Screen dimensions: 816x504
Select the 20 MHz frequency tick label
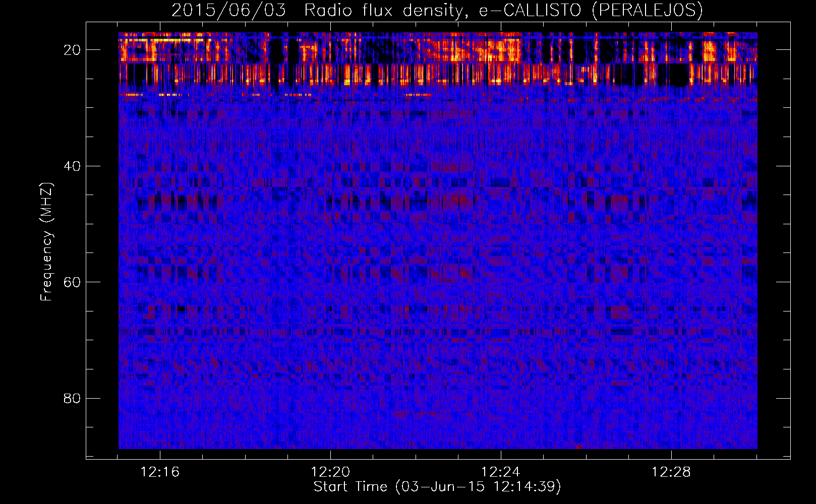coord(73,50)
